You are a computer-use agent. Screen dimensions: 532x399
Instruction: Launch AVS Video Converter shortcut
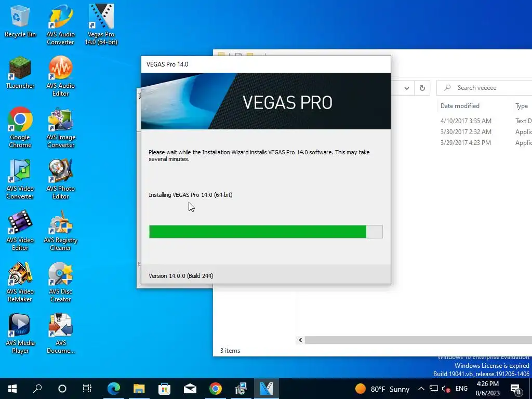20,179
